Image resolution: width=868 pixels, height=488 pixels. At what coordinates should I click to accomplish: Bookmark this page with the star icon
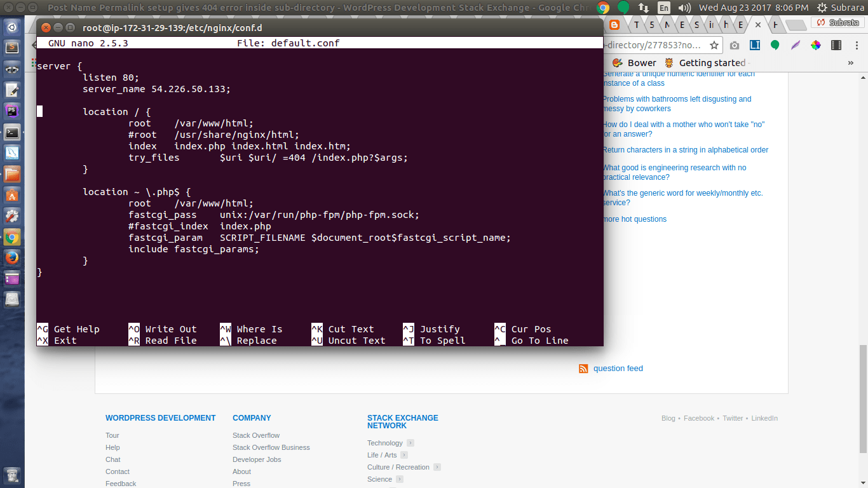pyautogui.click(x=714, y=45)
